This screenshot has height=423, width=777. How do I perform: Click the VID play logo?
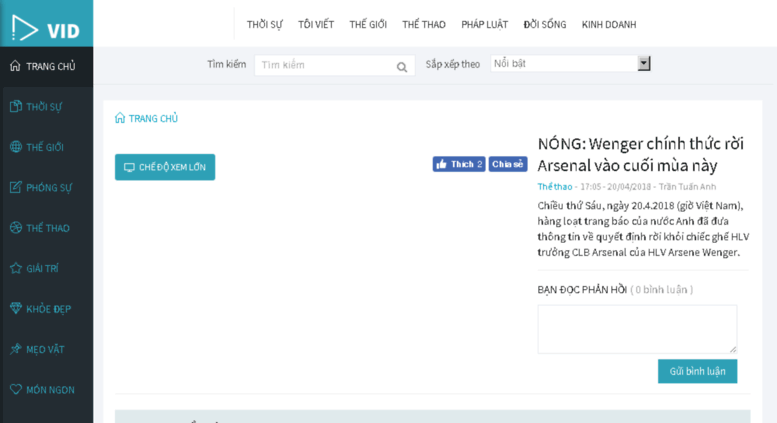[x=46, y=28]
